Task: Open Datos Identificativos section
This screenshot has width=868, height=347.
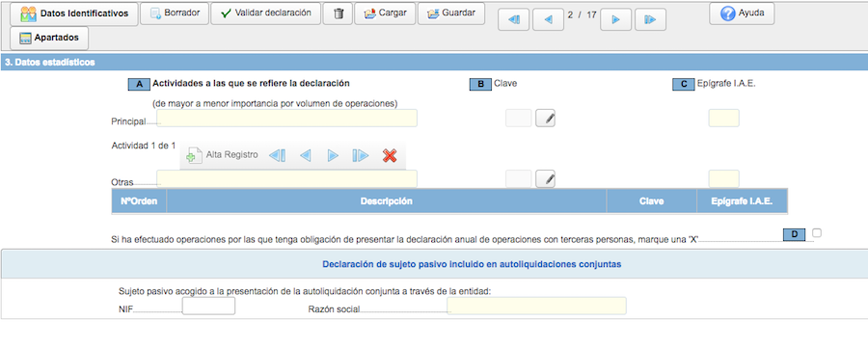Action: click(x=73, y=13)
